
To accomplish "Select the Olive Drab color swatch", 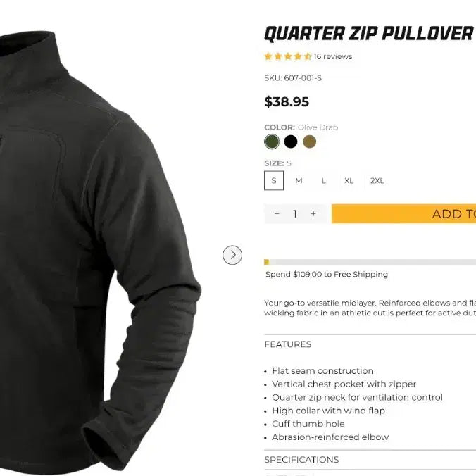I will 272,142.
